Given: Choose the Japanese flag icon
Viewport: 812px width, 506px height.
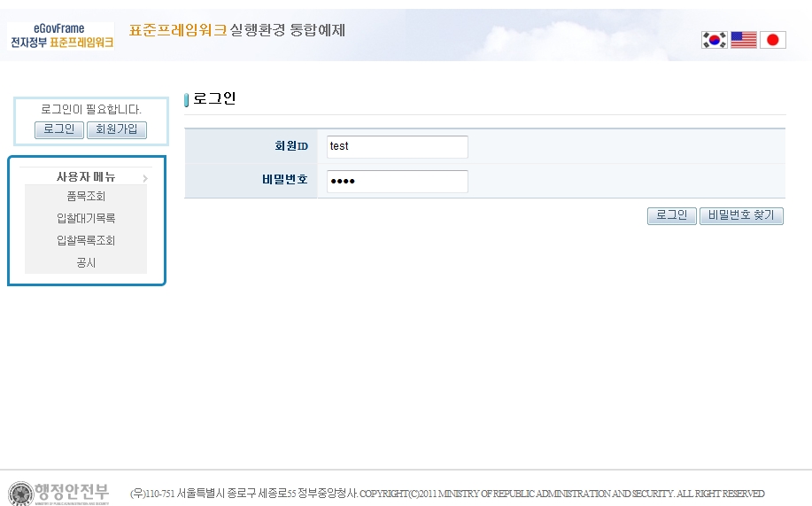Looking at the screenshot, I should click(772, 40).
